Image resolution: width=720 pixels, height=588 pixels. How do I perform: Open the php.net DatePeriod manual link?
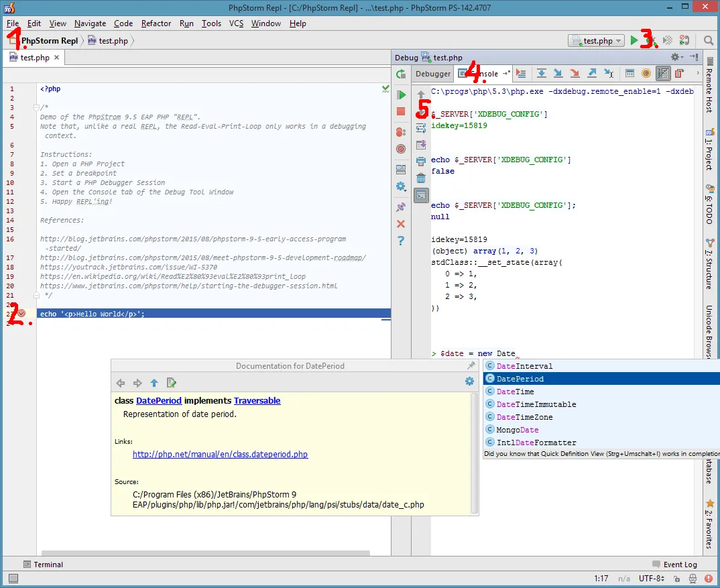(220, 455)
